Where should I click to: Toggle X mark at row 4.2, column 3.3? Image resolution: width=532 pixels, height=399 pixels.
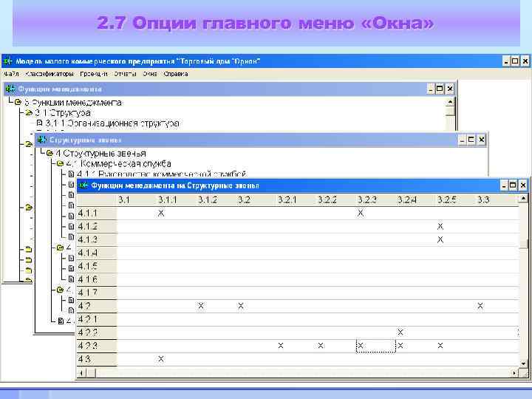[x=480, y=306]
